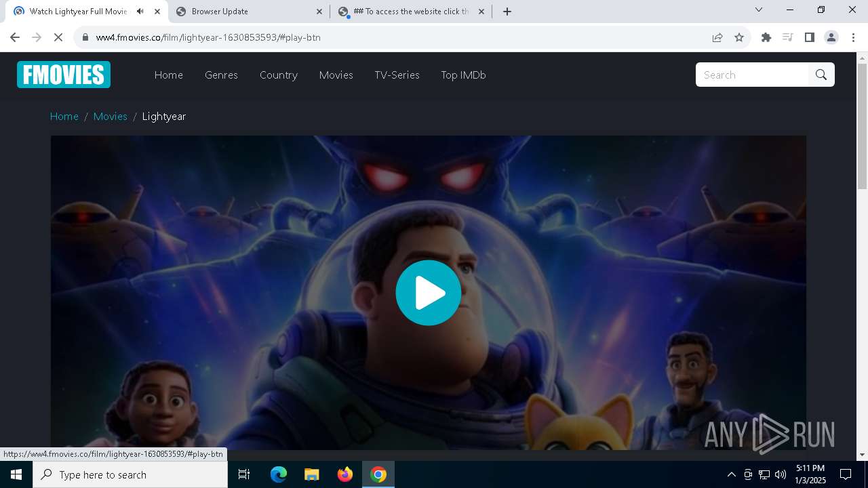Launch Microsoft Edge from taskbar
Viewport: 868px width, 488px height.
279,474
